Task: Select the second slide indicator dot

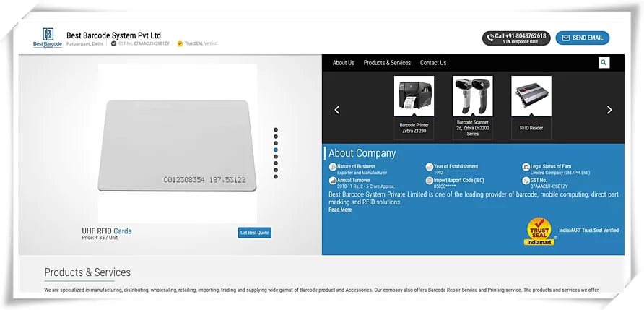Action: pos(276,137)
